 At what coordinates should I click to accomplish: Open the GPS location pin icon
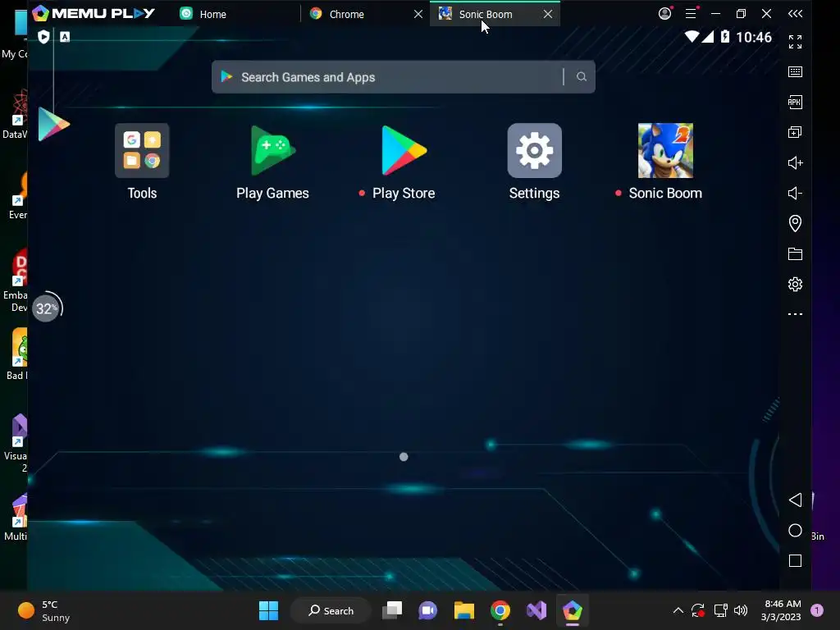coord(795,223)
